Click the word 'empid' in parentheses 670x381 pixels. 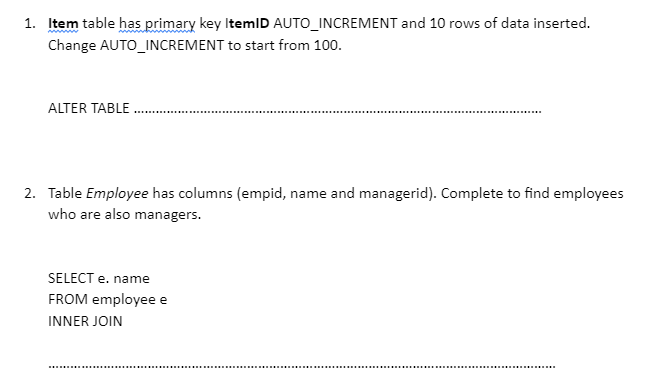click(262, 193)
